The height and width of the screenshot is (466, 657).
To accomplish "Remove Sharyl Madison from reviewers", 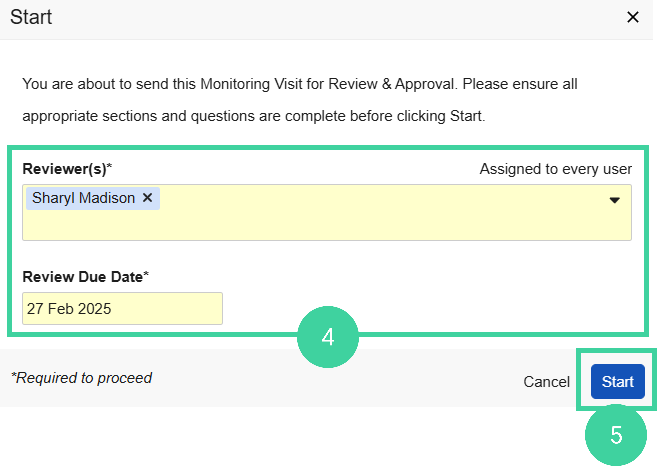I will [x=147, y=197].
